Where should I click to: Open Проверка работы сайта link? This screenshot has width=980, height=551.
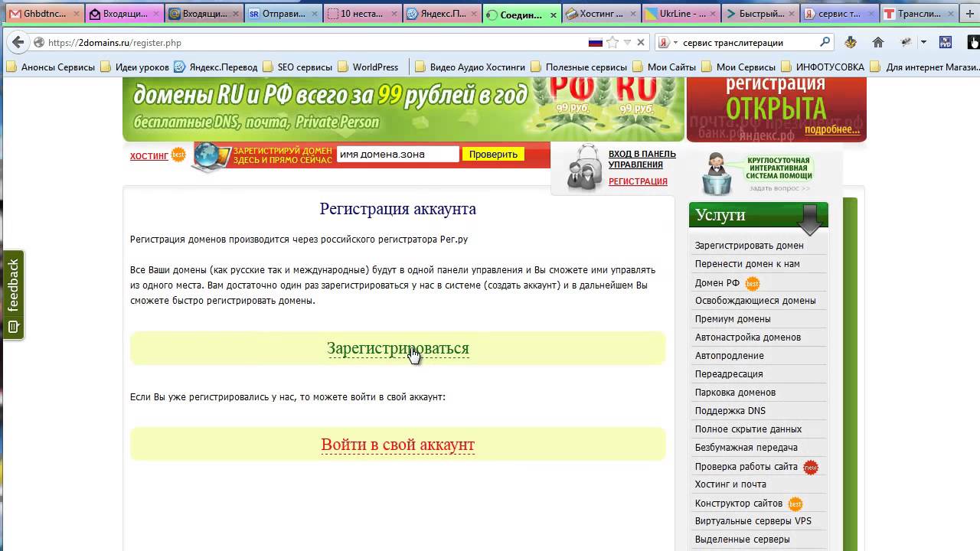point(746,467)
